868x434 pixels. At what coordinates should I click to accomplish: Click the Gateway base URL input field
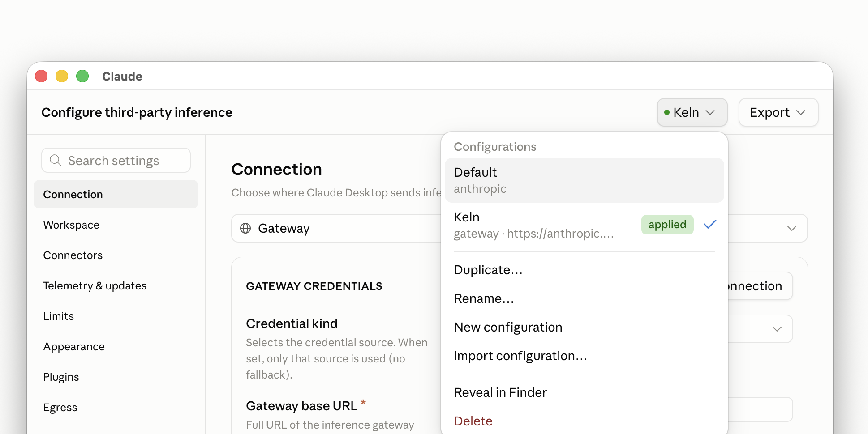[760, 409]
